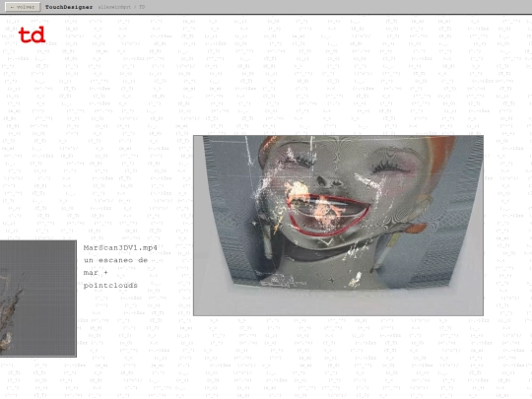Click the TouchDesigner page title
This screenshot has width=532, height=399.
click(69, 7)
